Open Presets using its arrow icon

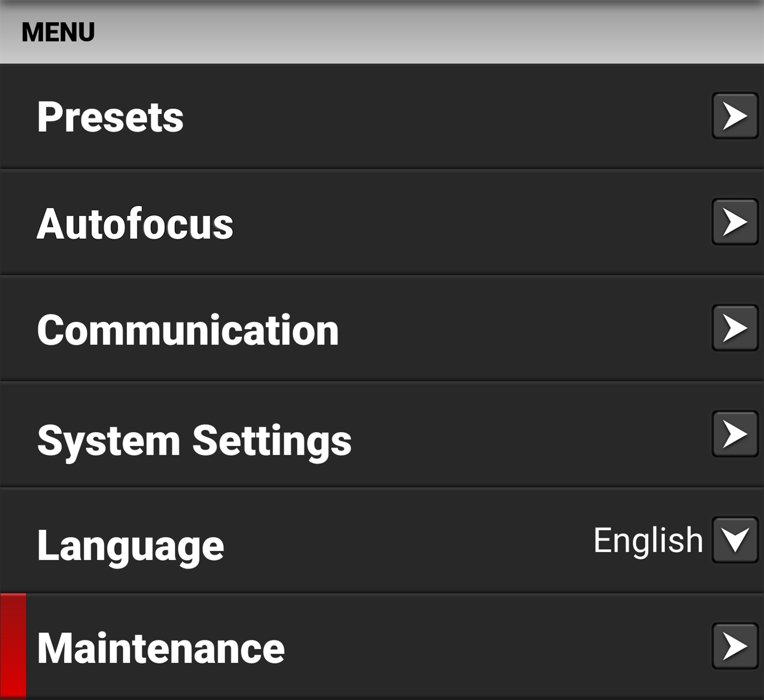[x=734, y=116]
